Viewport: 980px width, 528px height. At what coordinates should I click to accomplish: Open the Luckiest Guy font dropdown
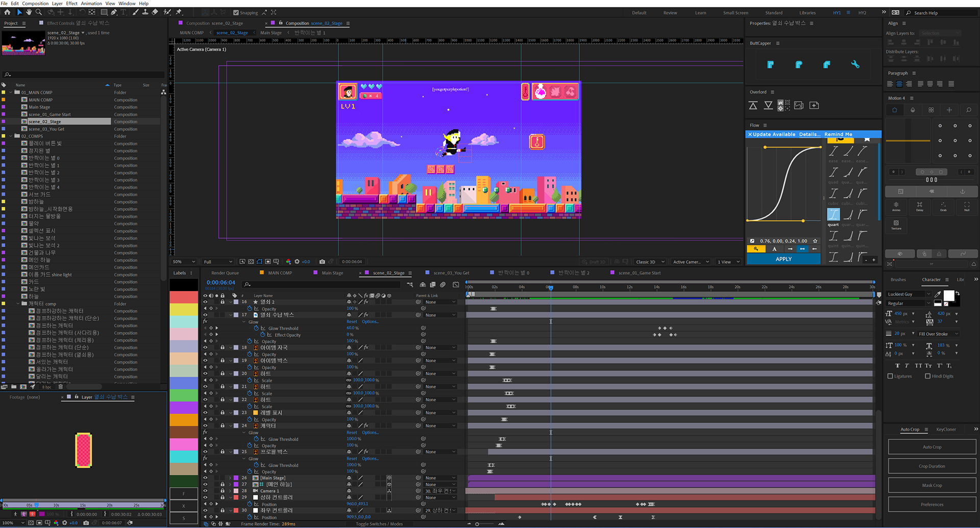coord(909,294)
